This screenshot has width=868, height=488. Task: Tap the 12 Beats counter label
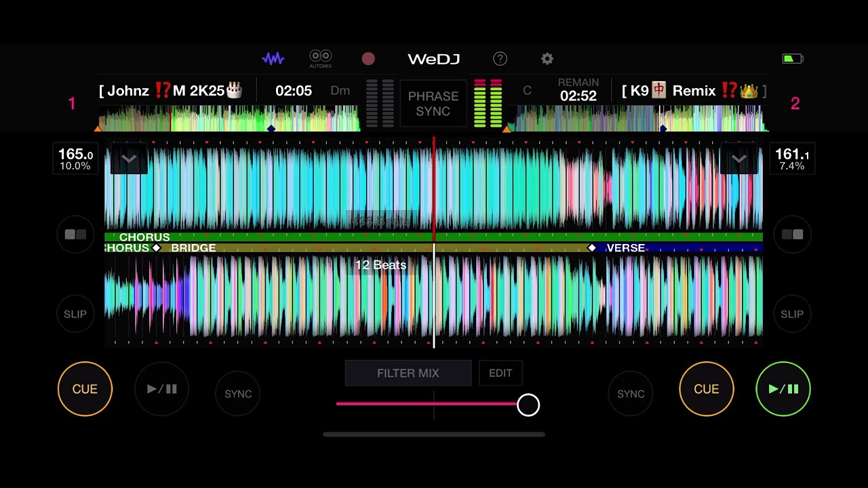380,265
